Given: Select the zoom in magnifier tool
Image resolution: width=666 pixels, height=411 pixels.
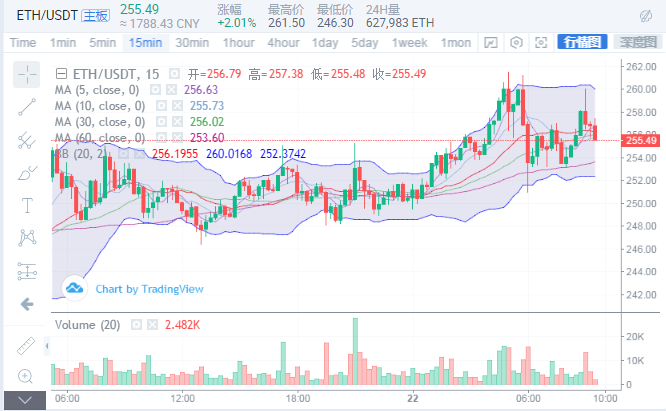Looking at the screenshot, I should tap(25, 376).
